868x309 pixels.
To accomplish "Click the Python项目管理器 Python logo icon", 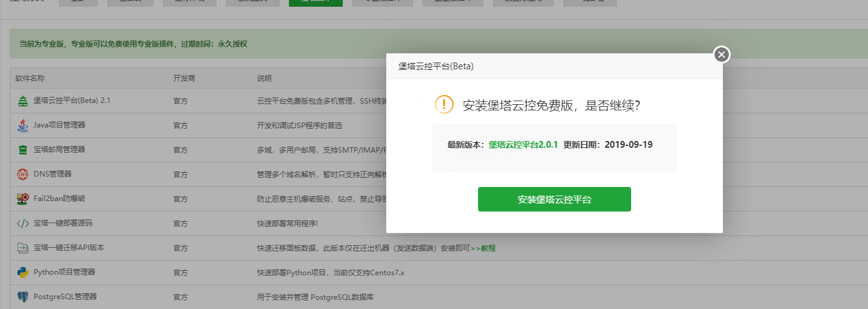I will [x=23, y=272].
